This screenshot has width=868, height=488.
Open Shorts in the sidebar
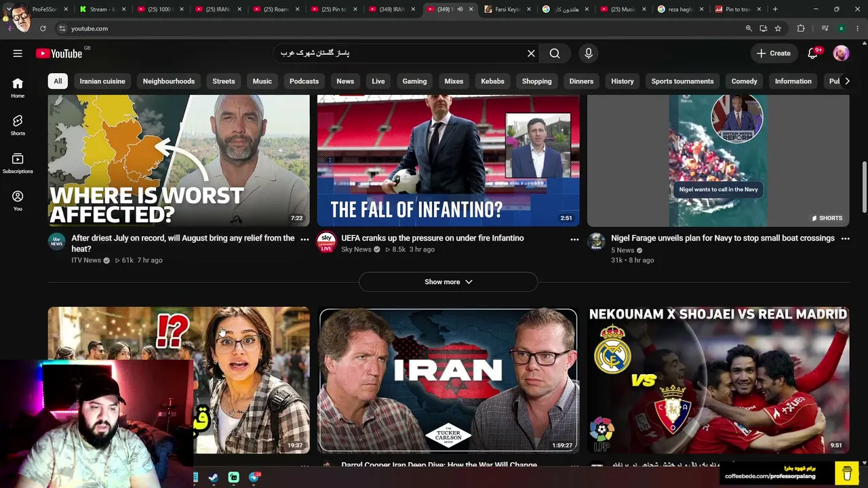pyautogui.click(x=18, y=125)
